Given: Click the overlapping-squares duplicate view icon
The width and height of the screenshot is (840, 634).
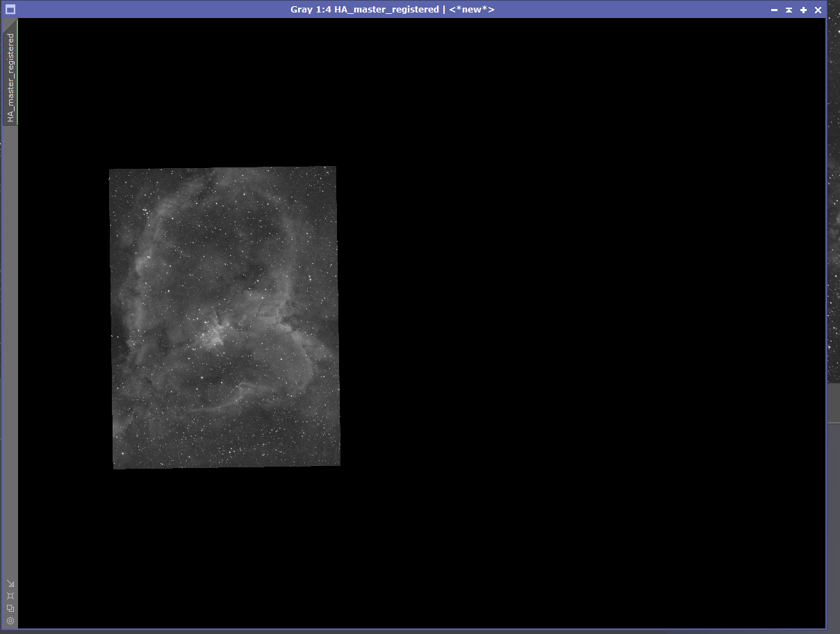Looking at the screenshot, I should [10, 608].
